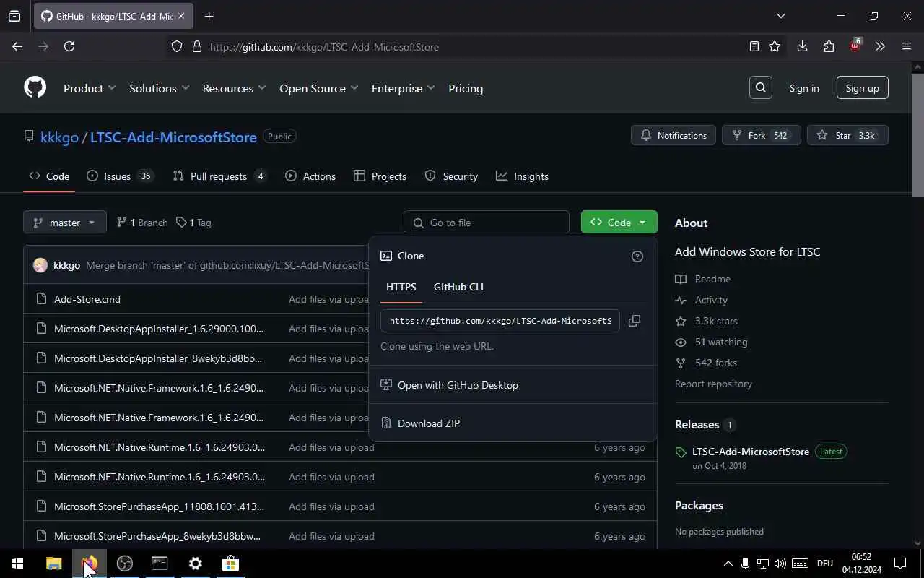This screenshot has height=578, width=924.
Task: Click the volume icon in system tray
Action: tap(780, 564)
